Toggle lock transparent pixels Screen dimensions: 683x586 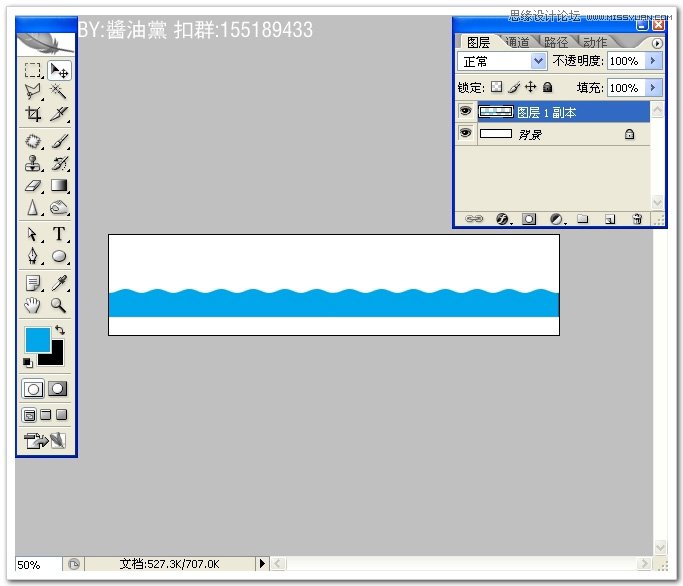[x=496, y=87]
